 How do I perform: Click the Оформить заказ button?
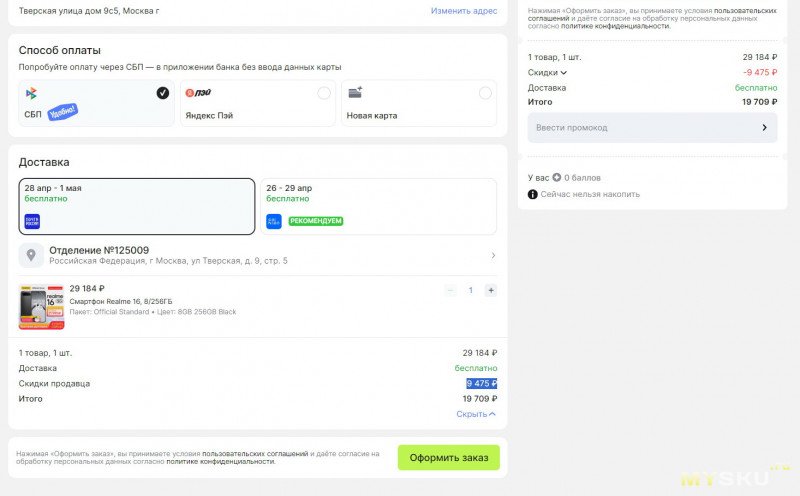(x=448, y=458)
